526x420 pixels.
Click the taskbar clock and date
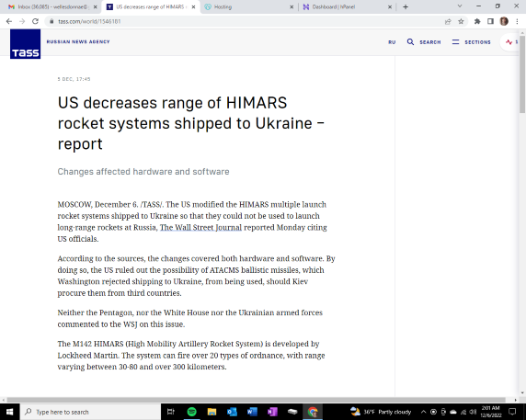491,412
